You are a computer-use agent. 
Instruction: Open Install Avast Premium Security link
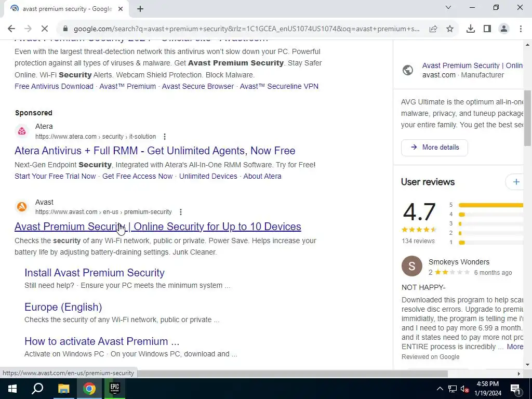[95, 273]
